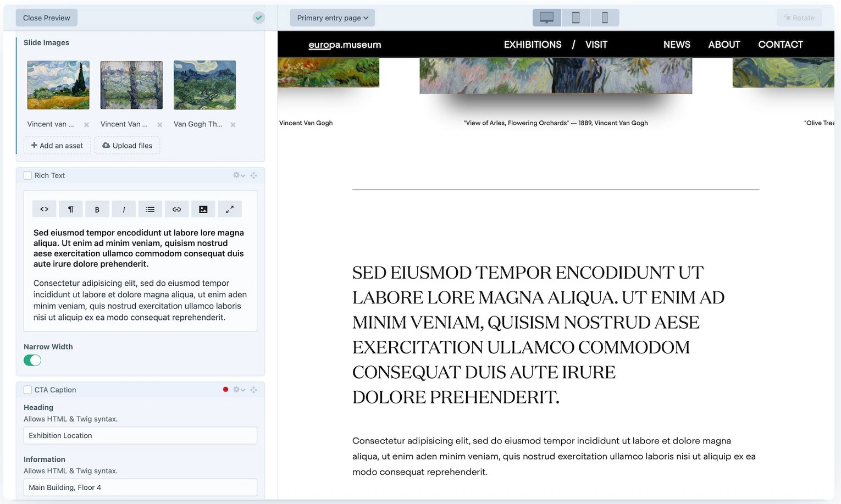Screen dimensions: 841x504
Task: Click the CTA Caption block move handle
Action: coord(253,390)
